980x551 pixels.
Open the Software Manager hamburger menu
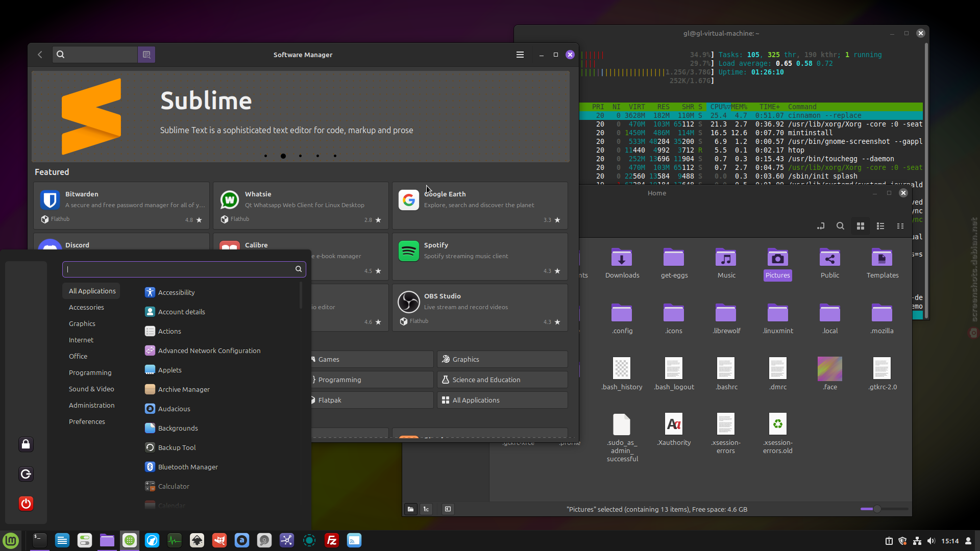520,55
